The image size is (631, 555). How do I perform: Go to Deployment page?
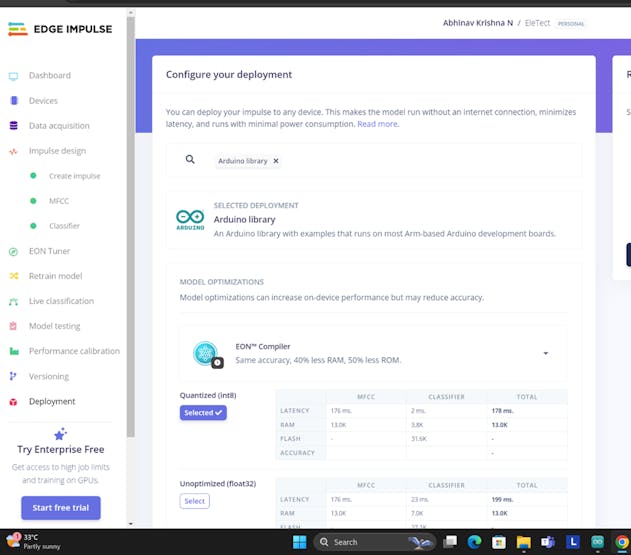coord(52,401)
